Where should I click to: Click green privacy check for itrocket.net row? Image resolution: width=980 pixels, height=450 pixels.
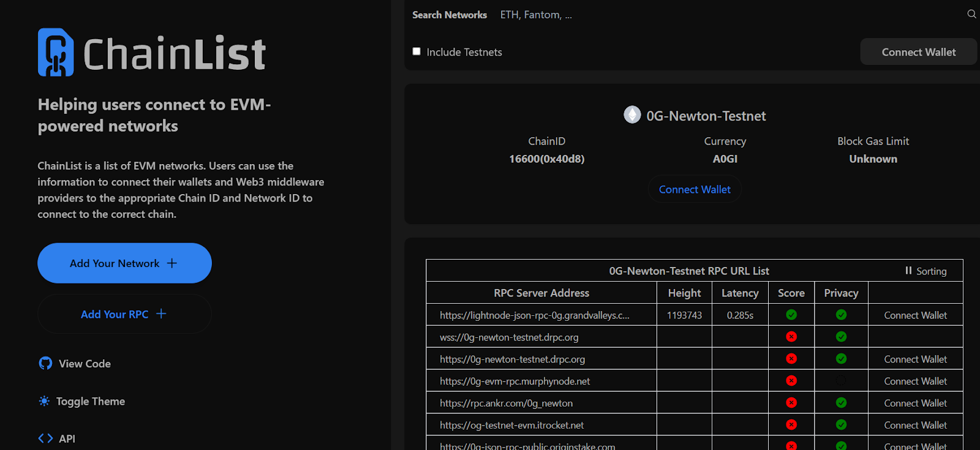[x=841, y=425]
